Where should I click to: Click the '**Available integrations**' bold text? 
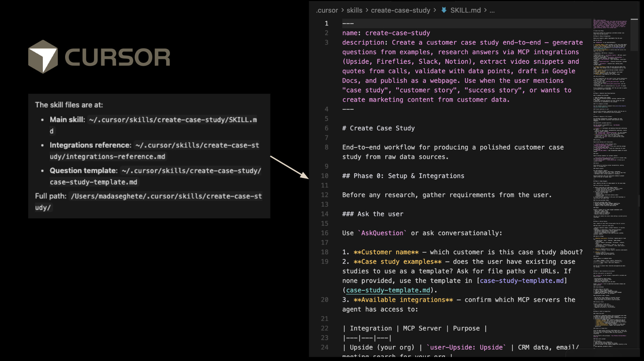403,300
